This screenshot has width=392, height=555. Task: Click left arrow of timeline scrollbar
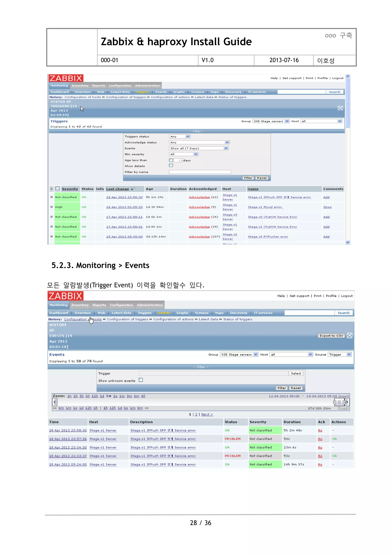pyautogui.click(x=55, y=402)
